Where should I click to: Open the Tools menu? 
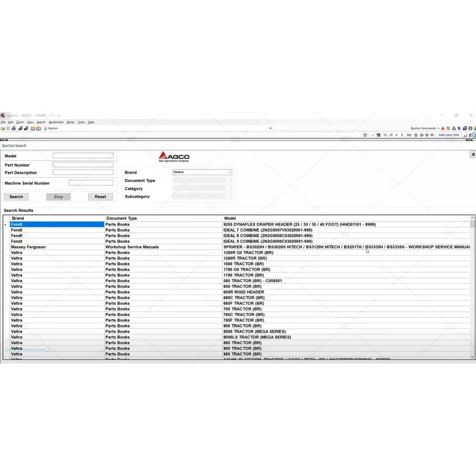tap(82, 122)
